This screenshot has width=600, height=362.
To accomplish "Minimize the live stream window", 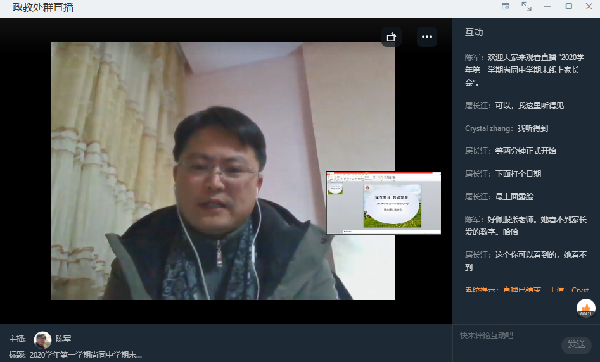I will tap(548, 7).
